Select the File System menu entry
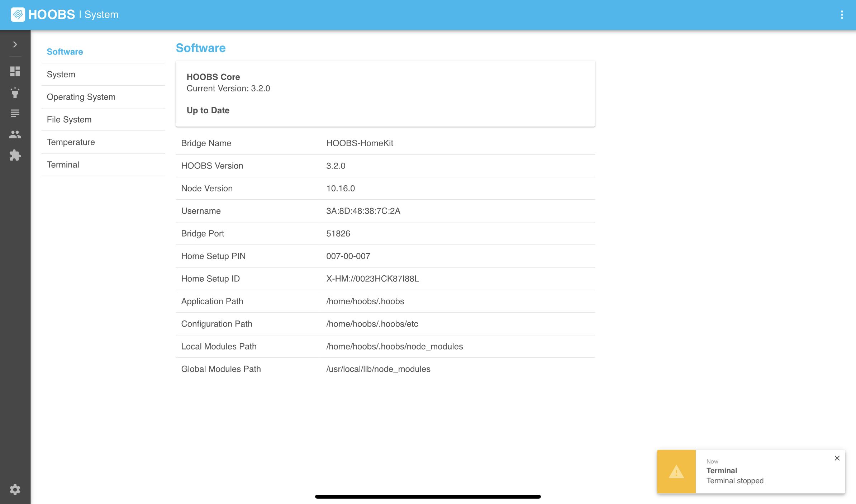The image size is (856, 504). click(69, 119)
